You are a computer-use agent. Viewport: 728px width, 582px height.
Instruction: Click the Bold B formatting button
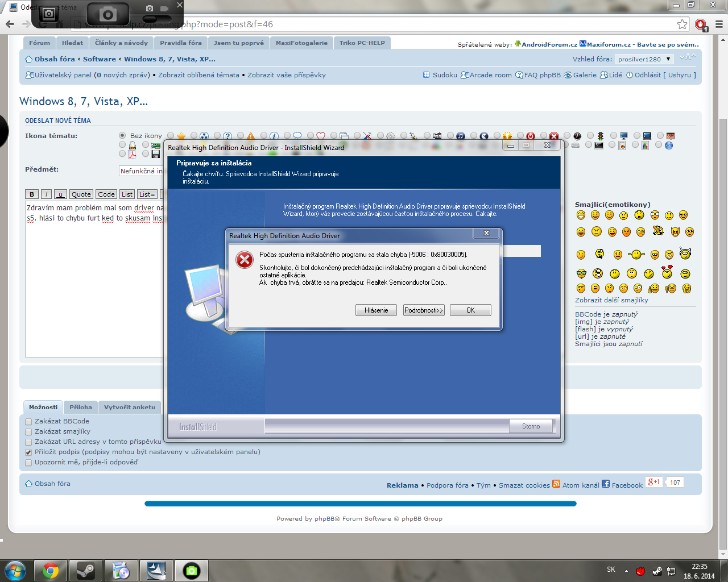(32, 194)
